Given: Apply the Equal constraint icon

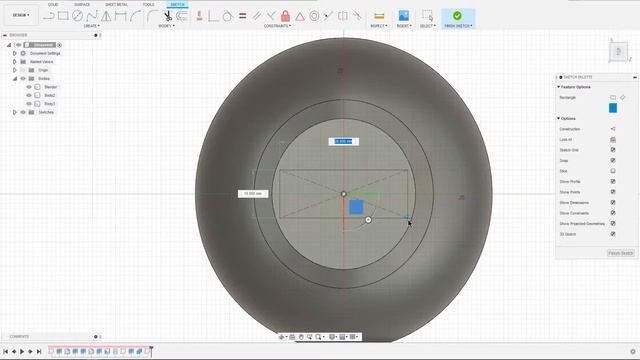Looking at the screenshot, I should pos(242,16).
